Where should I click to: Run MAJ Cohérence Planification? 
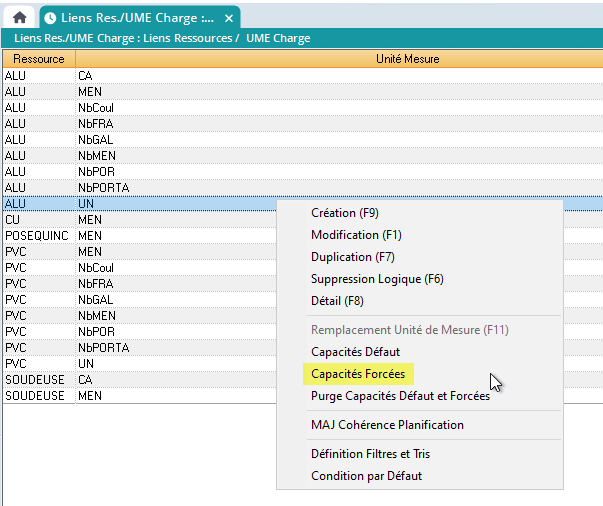point(387,425)
